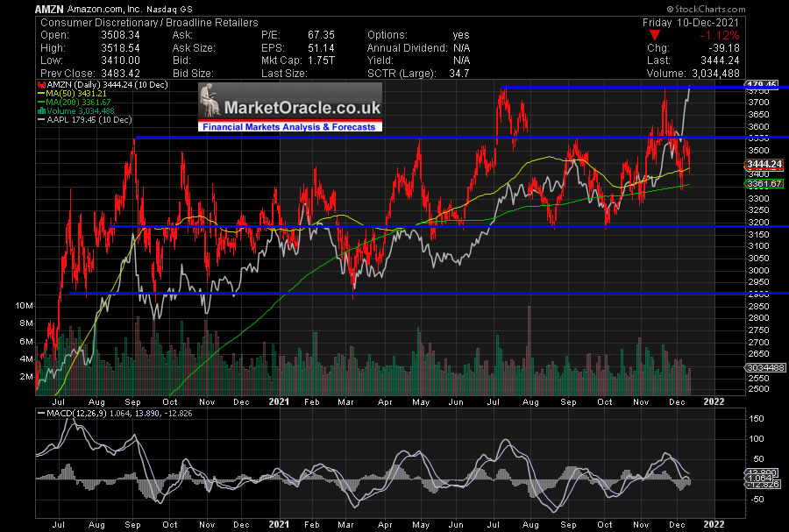This screenshot has width=789, height=532.
Task: Click the AMZN ticker symbol in header
Action: [x=50, y=9]
